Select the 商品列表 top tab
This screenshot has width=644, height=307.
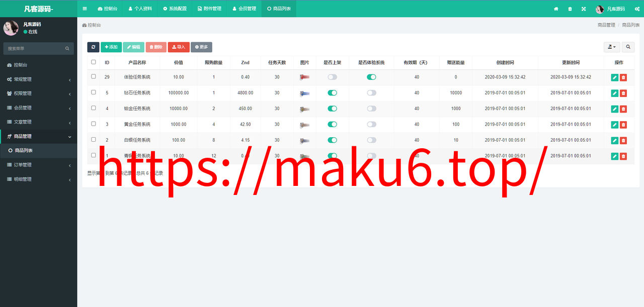pyautogui.click(x=279, y=9)
